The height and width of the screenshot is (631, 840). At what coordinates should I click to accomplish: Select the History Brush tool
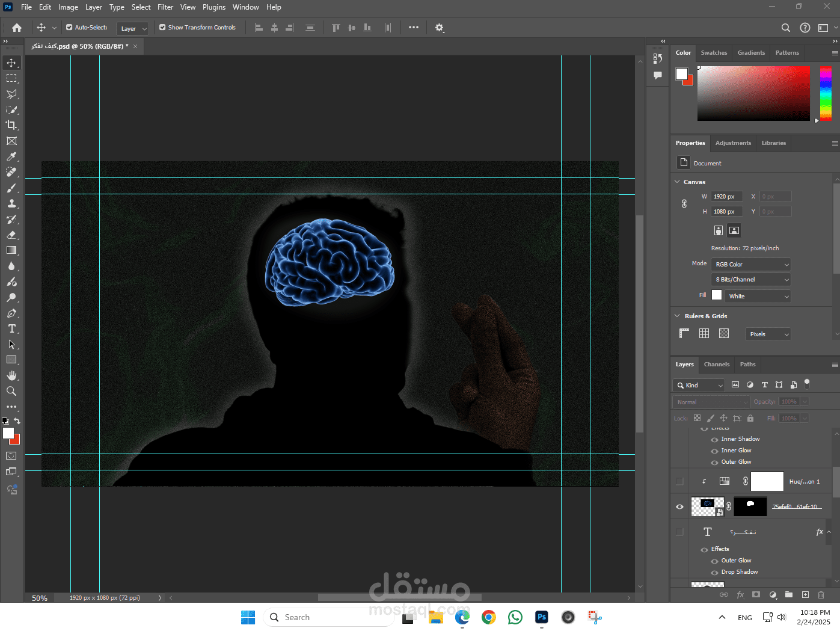pyautogui.click(x=11, y=219)
